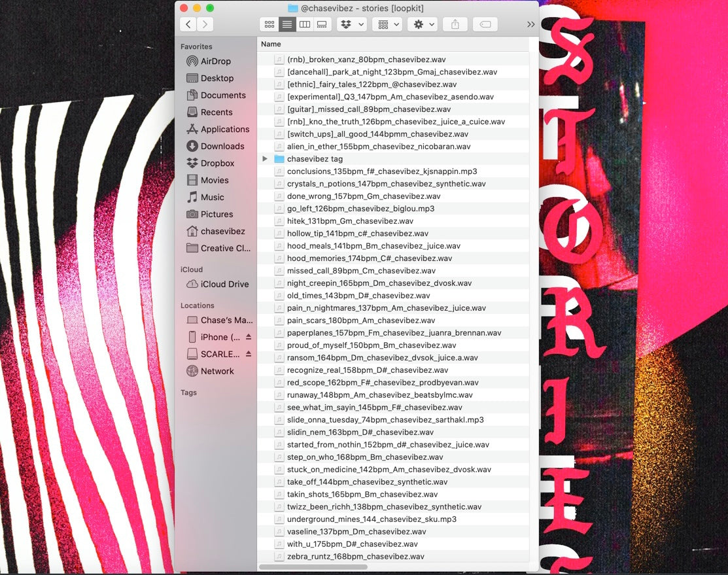The width and height of the screenshot is (728, 575).
Task: Go forward with the Finder forward arrow
Action: click(205, 24)
